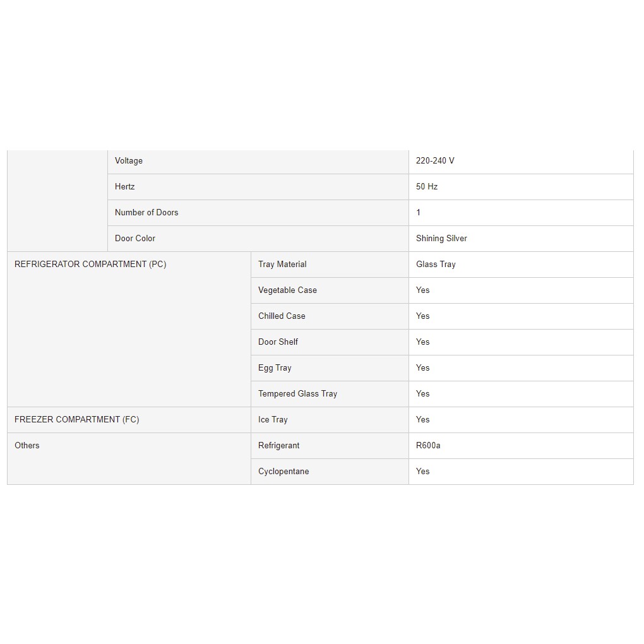
Task: Click the Egg Tray label
Action: 275,367
